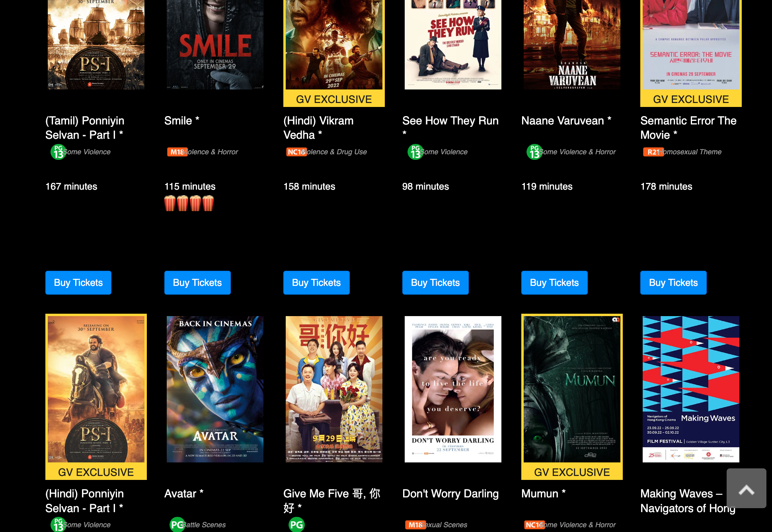Click NC16 rating badge under Vikram Vedha
The image size is (772, 532).
[296, 152]
